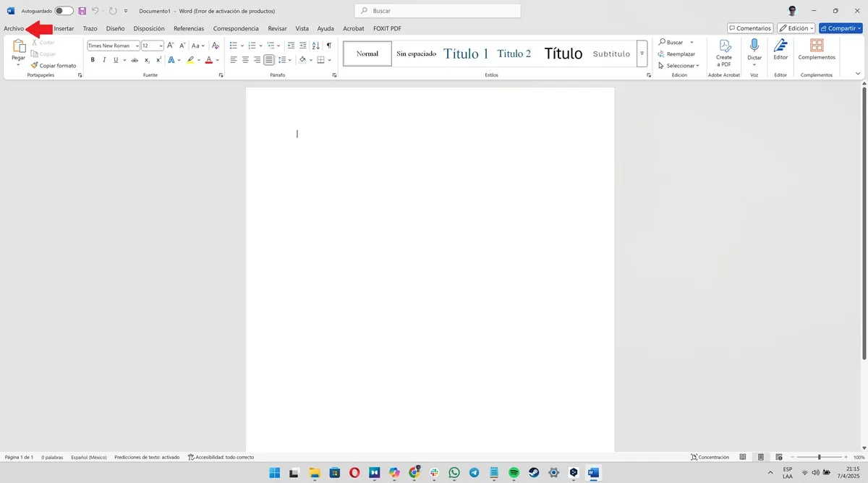Open borders dropdown
The width and height of the screenshot is (868, 483).
328,60
